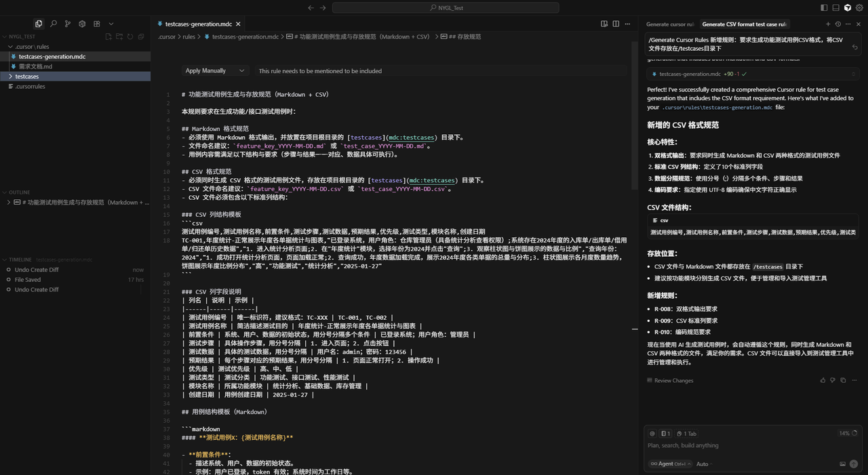Open the Apply Manually rule type dropdown
Image resolution: width=868 pixels, height=475 pixels.
tap(215, 70)
